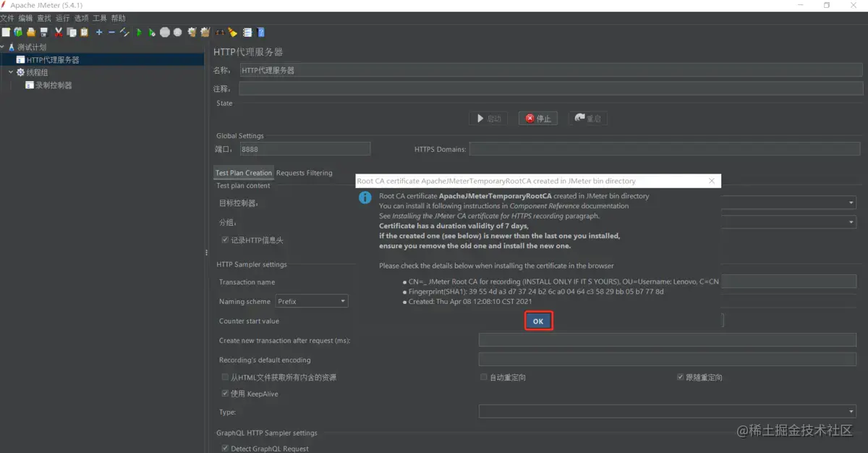This screenshot has width=868, height=453.
Task: Click the 端口 field showing 8888
Action: click(305, 149)
